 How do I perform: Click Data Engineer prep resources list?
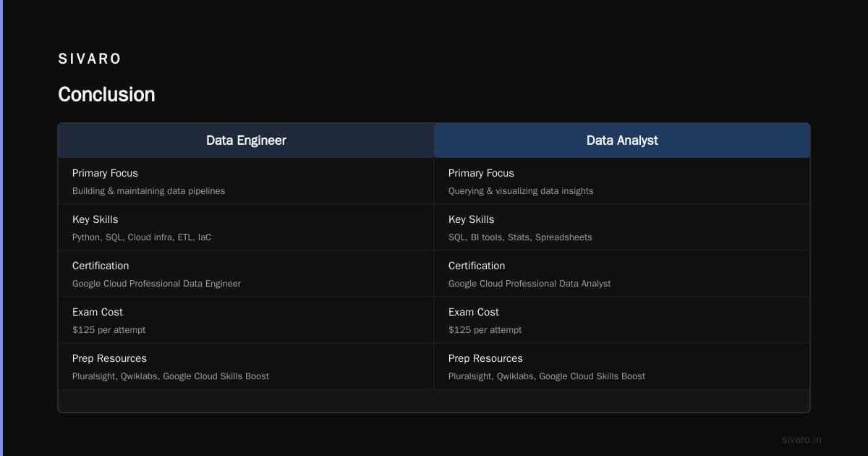click(171, 376)
